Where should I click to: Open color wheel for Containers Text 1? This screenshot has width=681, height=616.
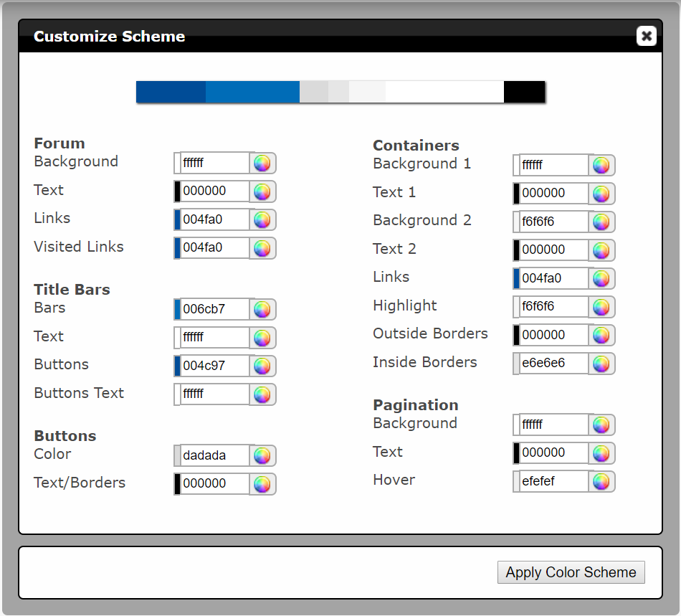(x=601, y=194)
